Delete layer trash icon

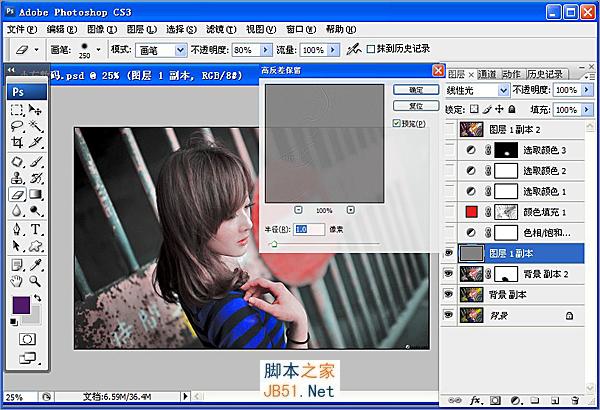(x=575, y=400)
